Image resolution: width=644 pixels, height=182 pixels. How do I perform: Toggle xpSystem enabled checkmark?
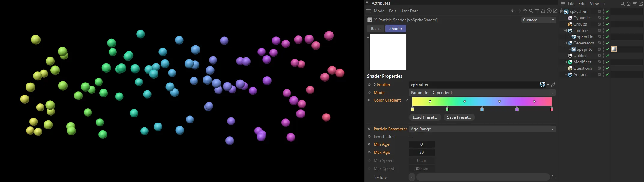click(607, 11)
